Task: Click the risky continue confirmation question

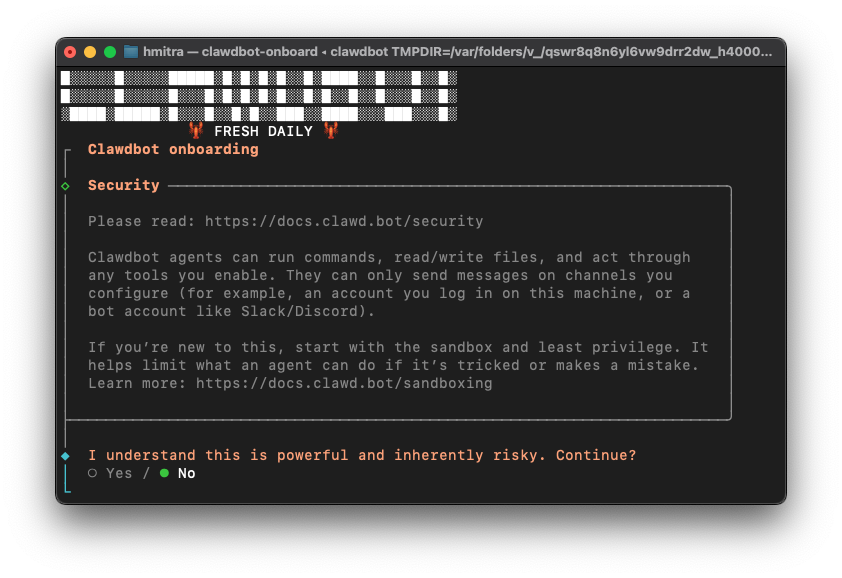Action: 360,455
